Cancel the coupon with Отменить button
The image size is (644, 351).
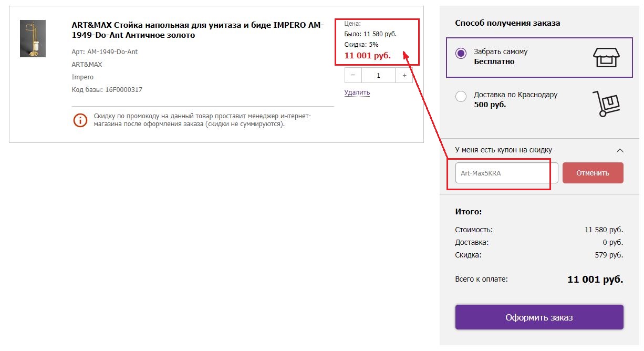pos(593,173)
